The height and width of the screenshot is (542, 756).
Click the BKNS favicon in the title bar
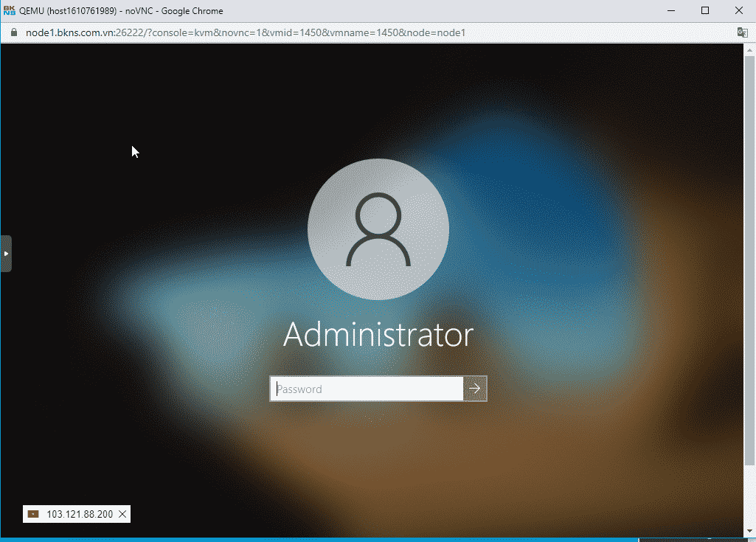(10, 10)
